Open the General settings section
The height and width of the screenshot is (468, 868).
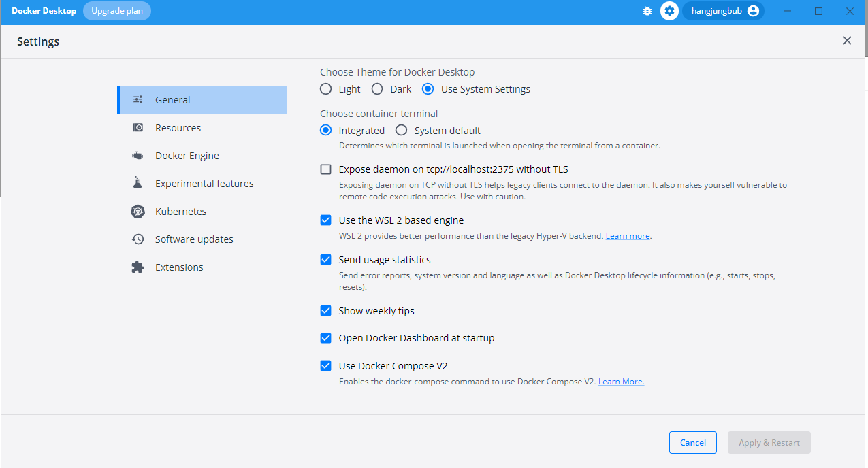[202, 99]
